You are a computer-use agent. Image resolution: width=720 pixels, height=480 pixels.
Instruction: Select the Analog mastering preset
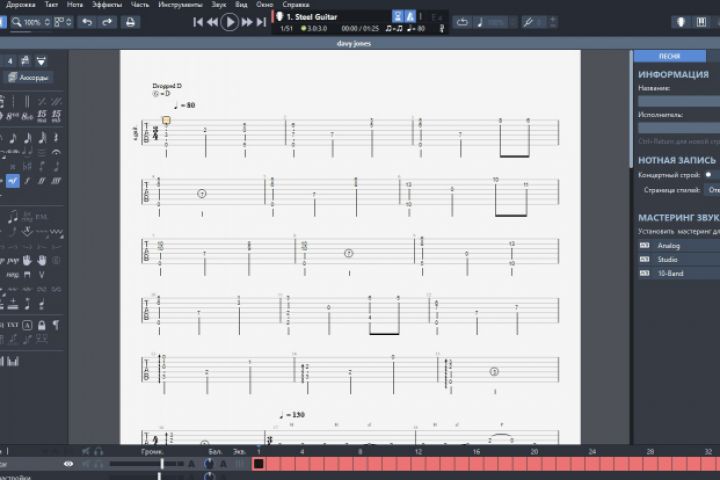(679, 246)
